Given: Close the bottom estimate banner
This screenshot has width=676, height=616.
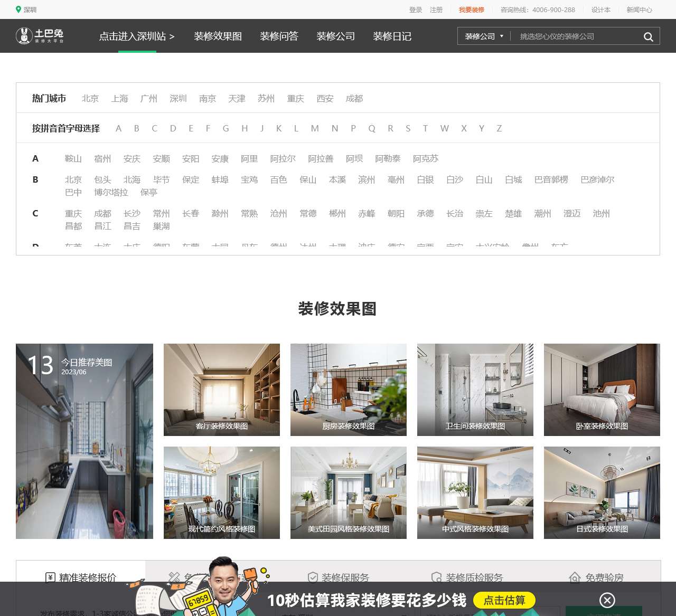Looking at the screenshot, I should (607, 600).
